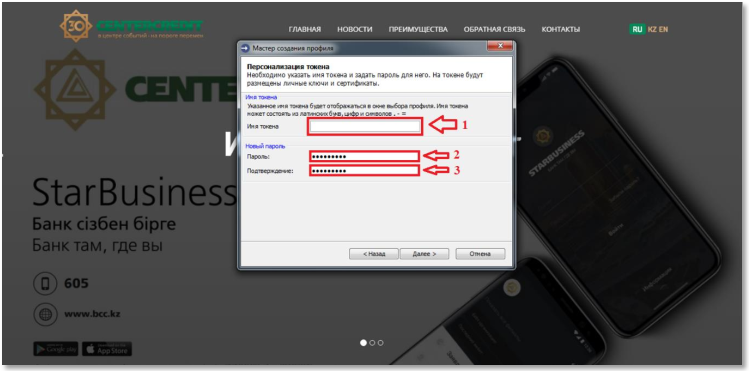749x371 pixels.
Task: Switch site language to KZ
Action: pyautogui.click(x=653, y=29)
